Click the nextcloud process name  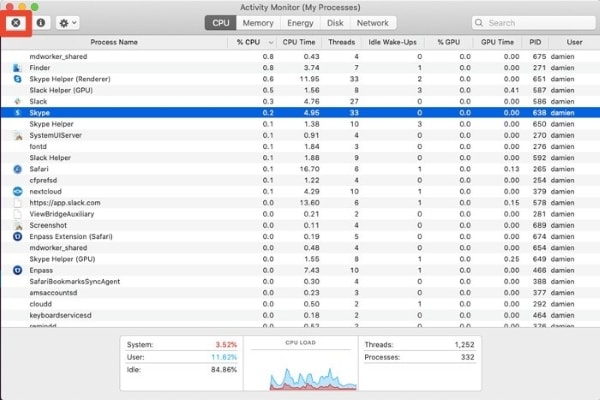click(x=46, y=191)
